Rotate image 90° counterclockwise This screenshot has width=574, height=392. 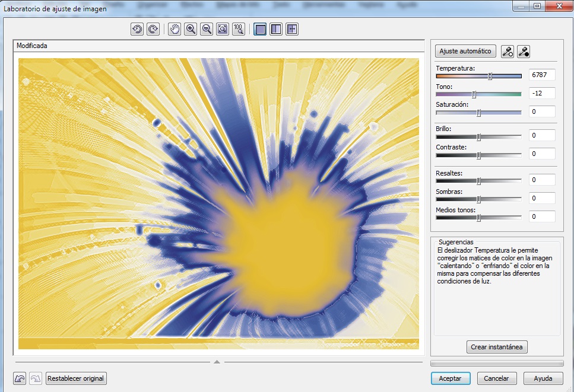tap(137, 29)
